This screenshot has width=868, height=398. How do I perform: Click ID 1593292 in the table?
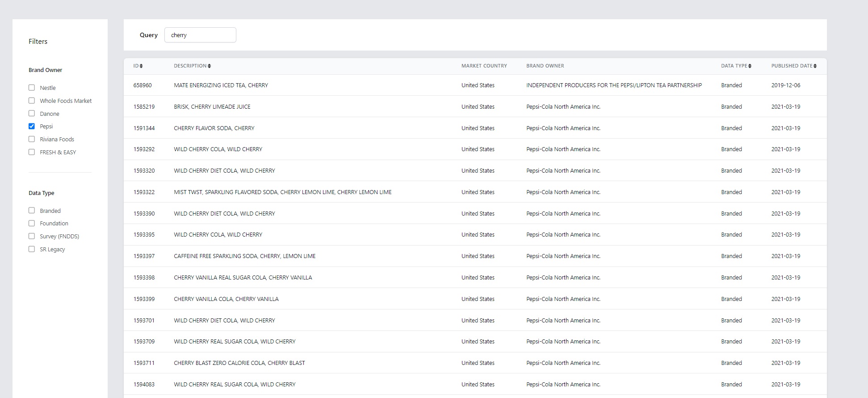144,149
